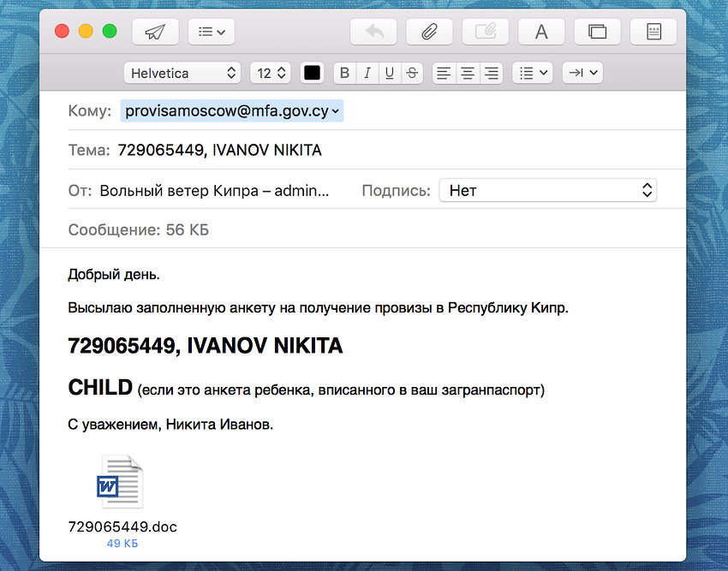Click body line Добрый день.
Viewport: 728px width, 571px height.
pos(114,274)
